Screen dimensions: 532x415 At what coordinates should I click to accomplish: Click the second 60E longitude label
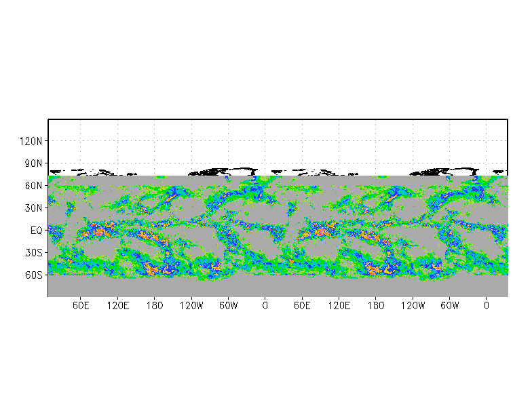[302, 306]
